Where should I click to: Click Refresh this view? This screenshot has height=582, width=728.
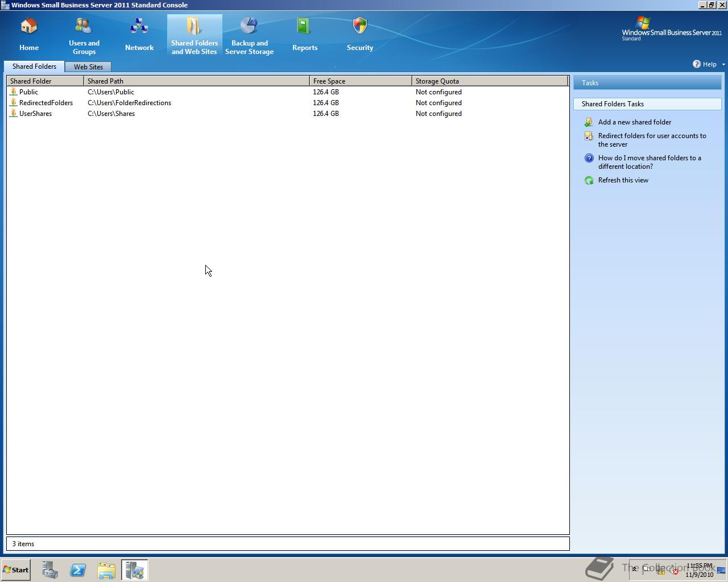(x=623, y=180)
